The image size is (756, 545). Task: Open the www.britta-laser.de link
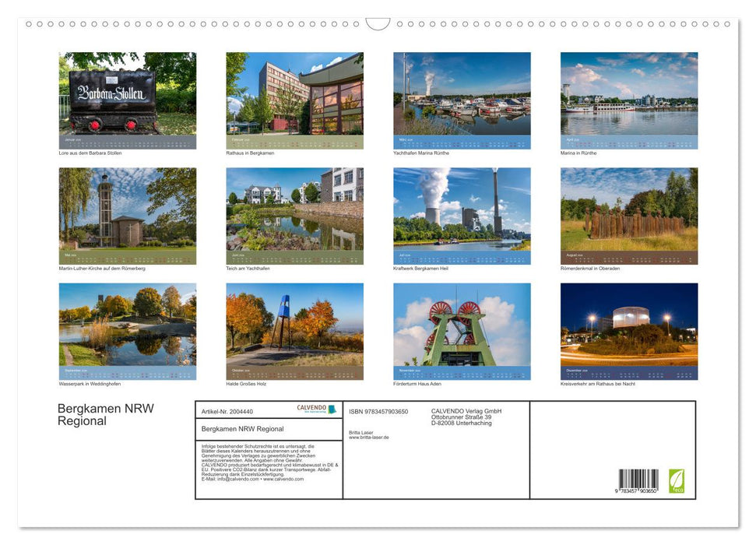(368, 438)
